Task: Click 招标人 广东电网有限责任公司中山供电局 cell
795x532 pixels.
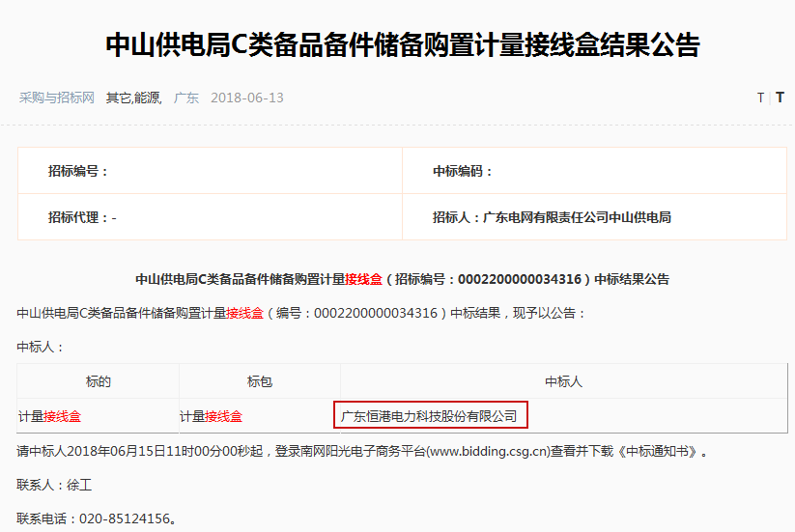Action: tap(552, 217)
